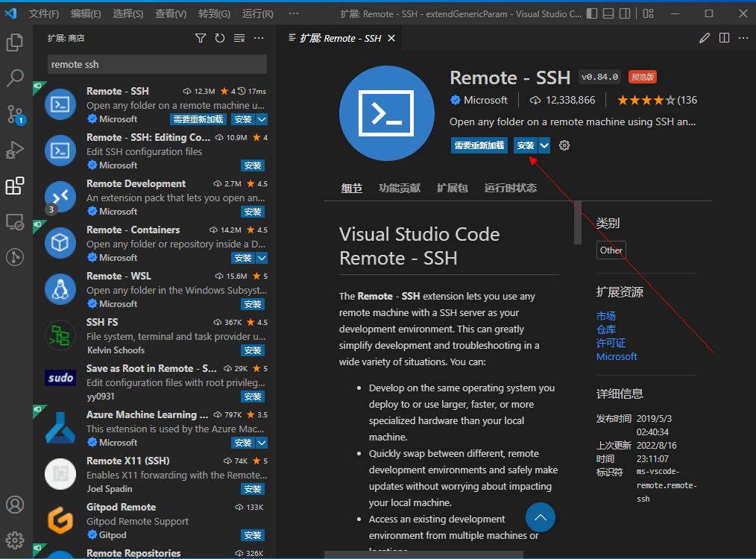Open the Extensions view in the activity bar

pos(16,187)
